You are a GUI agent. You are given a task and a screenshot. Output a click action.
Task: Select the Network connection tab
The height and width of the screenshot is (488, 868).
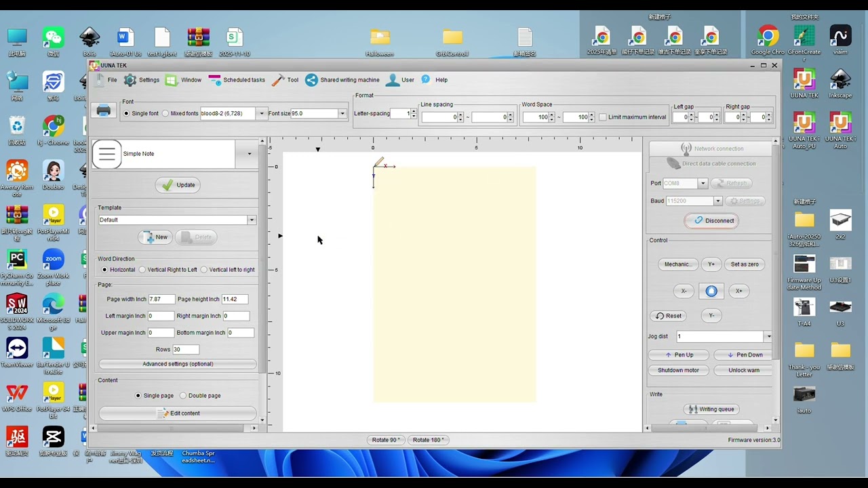pyautogui.click(x=711, y=148)
